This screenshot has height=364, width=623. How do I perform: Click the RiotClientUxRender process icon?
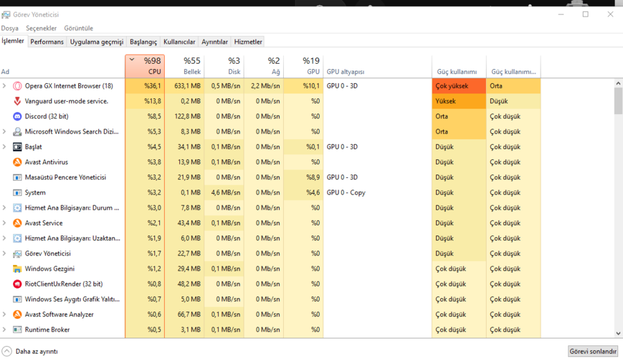coord(17,284)
